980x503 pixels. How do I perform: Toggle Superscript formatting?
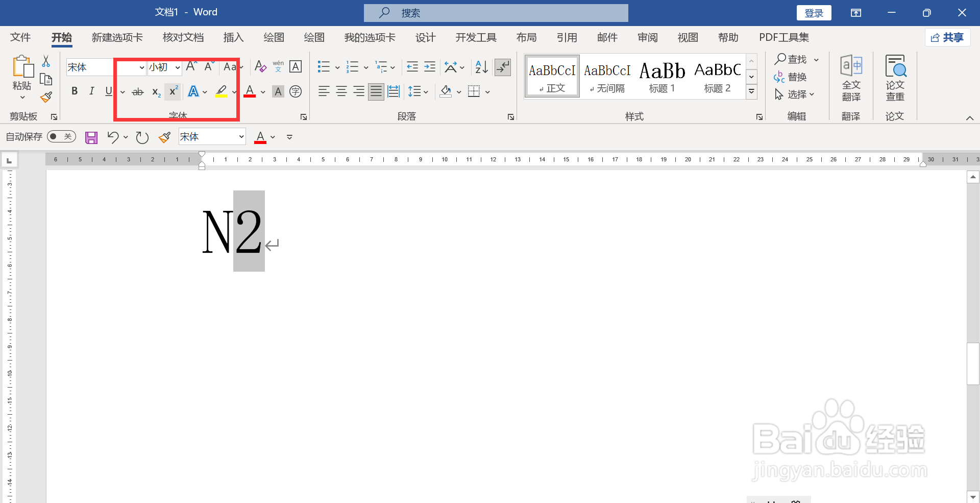(x=173, y=91)
